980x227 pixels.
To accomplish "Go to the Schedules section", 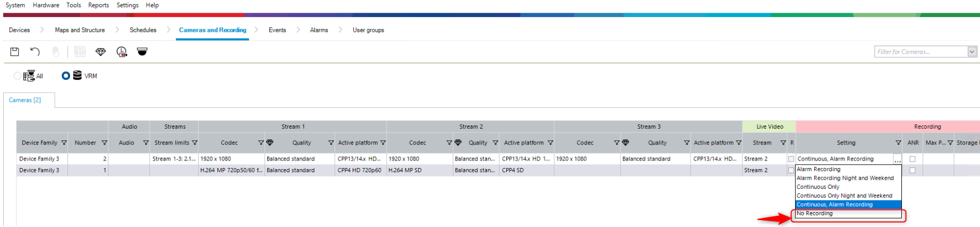I will click(143, 30).
